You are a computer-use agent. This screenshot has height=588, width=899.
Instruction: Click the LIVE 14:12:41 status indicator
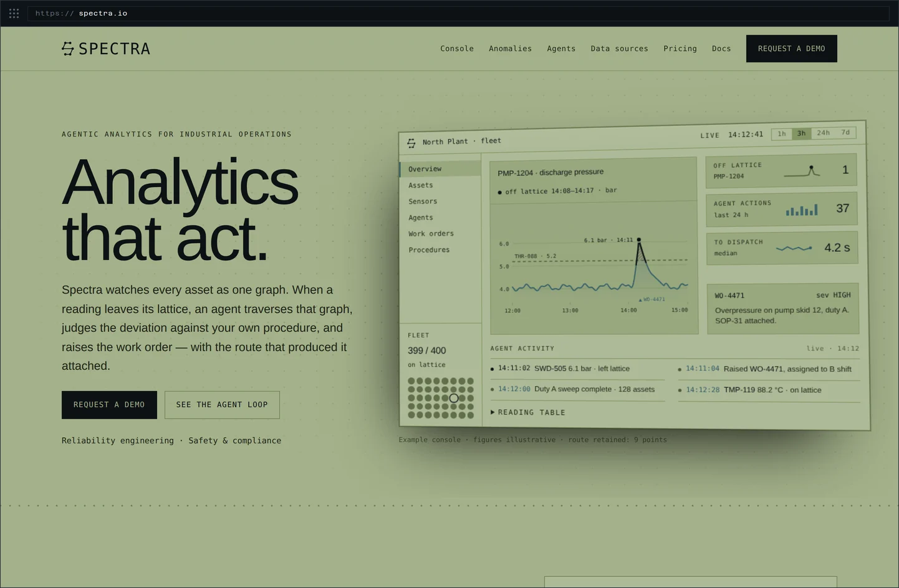[731, 135]
